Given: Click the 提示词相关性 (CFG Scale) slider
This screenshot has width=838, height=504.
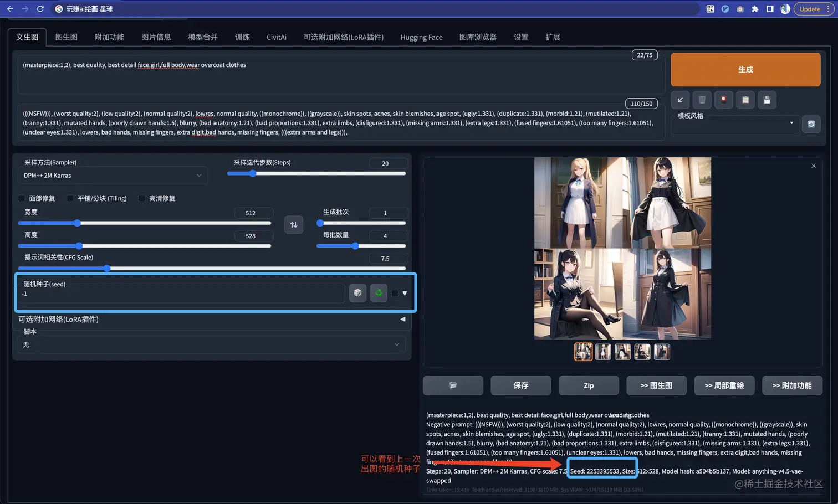Looking at the screenshot, I should tap(212, 268).
